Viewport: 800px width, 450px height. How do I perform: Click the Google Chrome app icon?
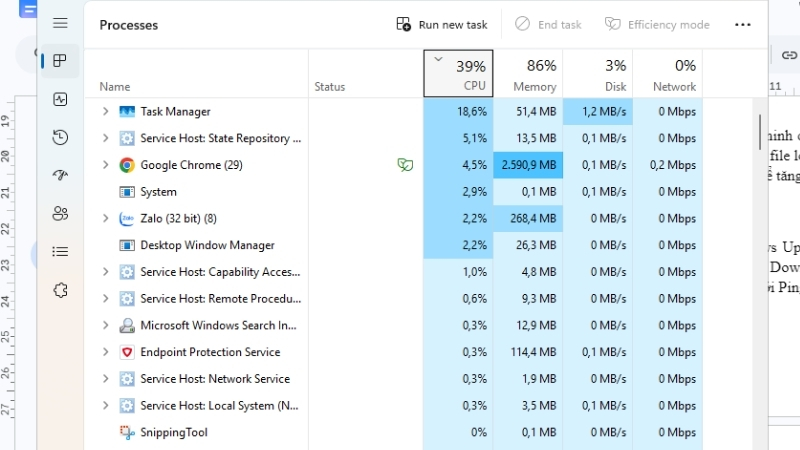pos(127,165)
